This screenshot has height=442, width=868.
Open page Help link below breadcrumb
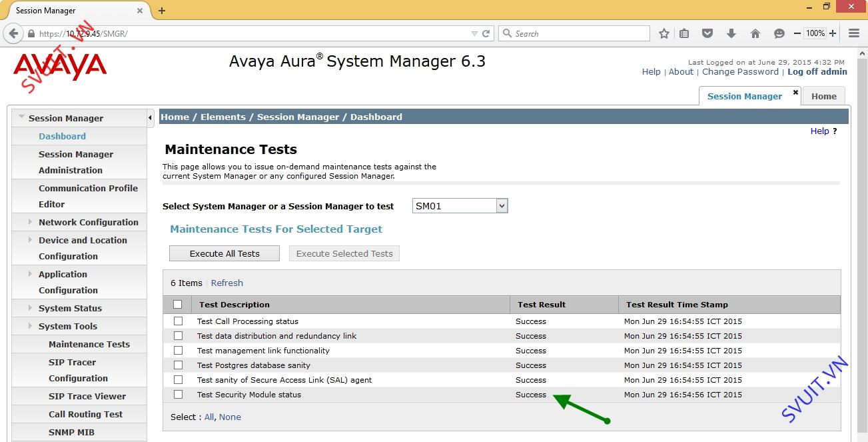[x=819, y=131]
